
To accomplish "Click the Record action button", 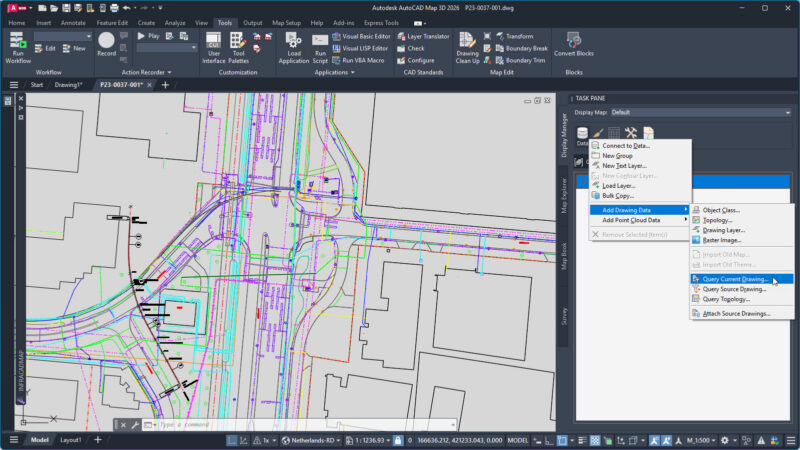I will pos(107,42).
